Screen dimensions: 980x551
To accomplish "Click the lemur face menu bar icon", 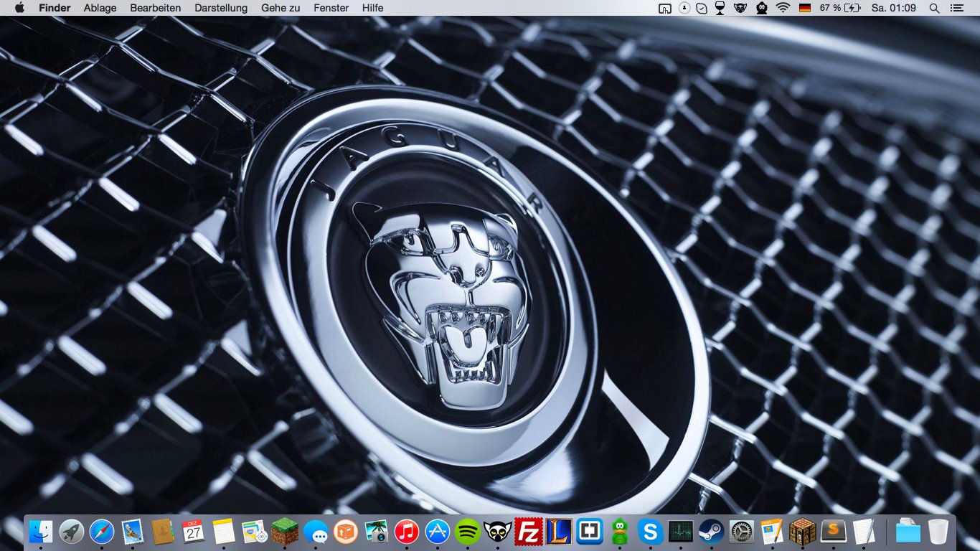I will tap(740, 8).
